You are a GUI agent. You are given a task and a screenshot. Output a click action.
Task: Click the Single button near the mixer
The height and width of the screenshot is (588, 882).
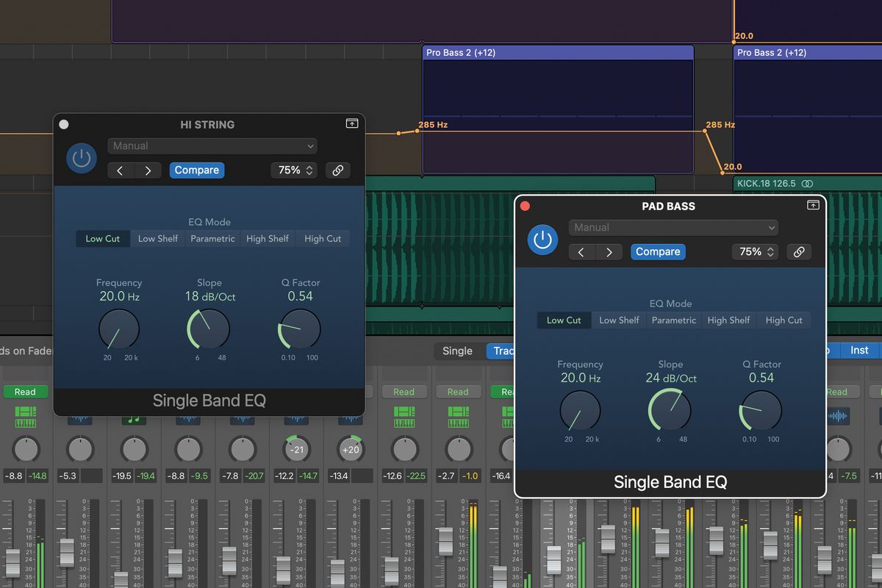coord(457,351)
